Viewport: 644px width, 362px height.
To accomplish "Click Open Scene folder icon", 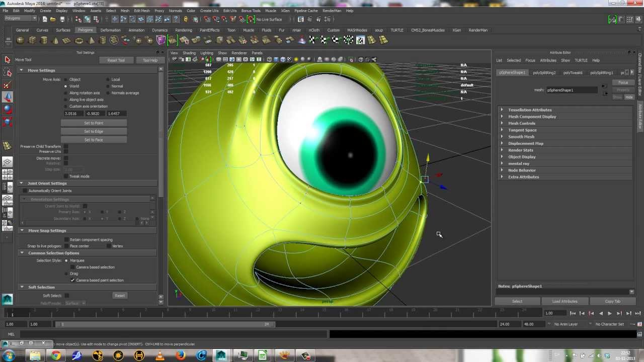I will pyautogui.click(x=53, y=19).
